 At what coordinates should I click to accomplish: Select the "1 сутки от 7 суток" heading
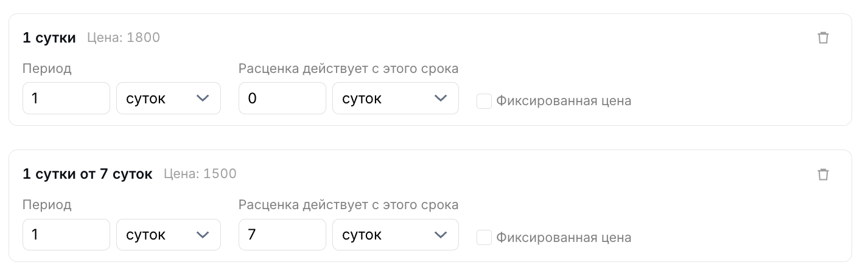[88, 174]
